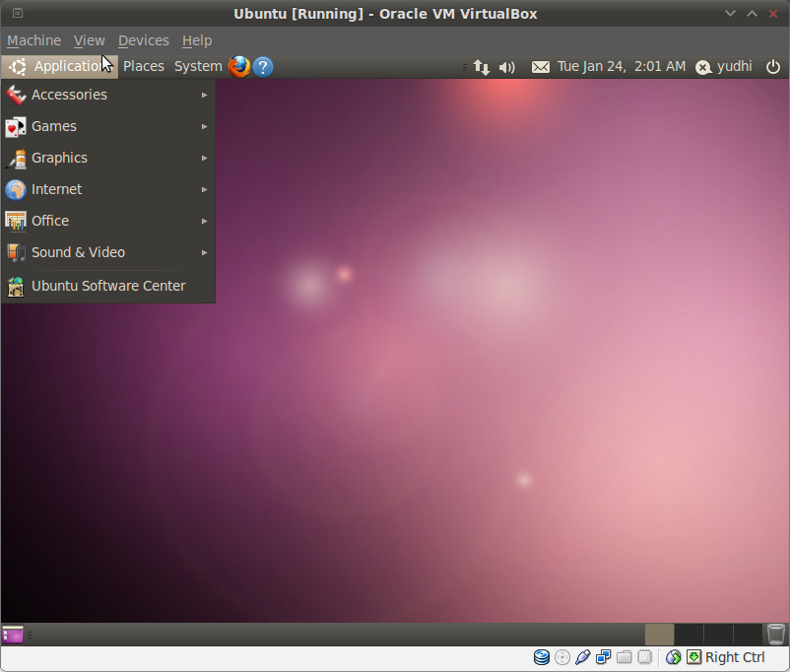Click the VirtualBox window menu icon in title bar
Screen dimensions: 790x672
(18, 13)
